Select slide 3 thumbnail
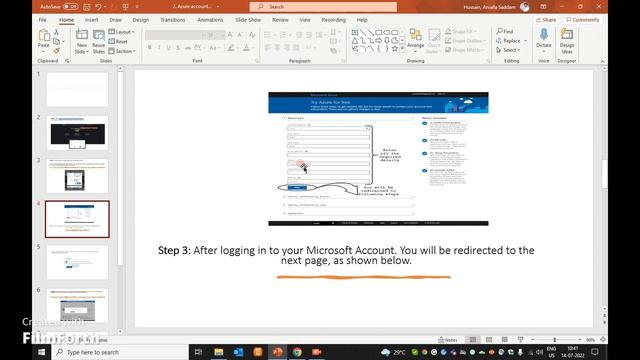This screenshot has width=640, height=360. [77, 176]
